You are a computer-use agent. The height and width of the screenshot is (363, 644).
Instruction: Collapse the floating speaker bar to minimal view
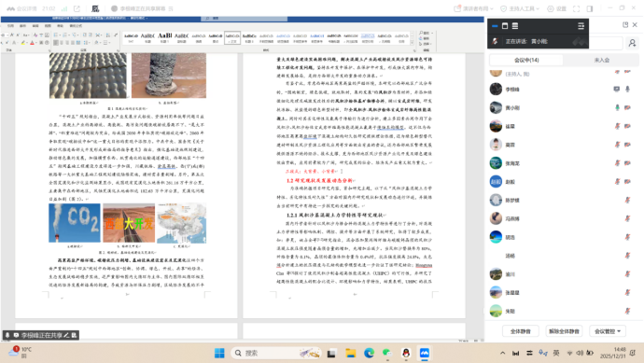click(x=495, y=26)
